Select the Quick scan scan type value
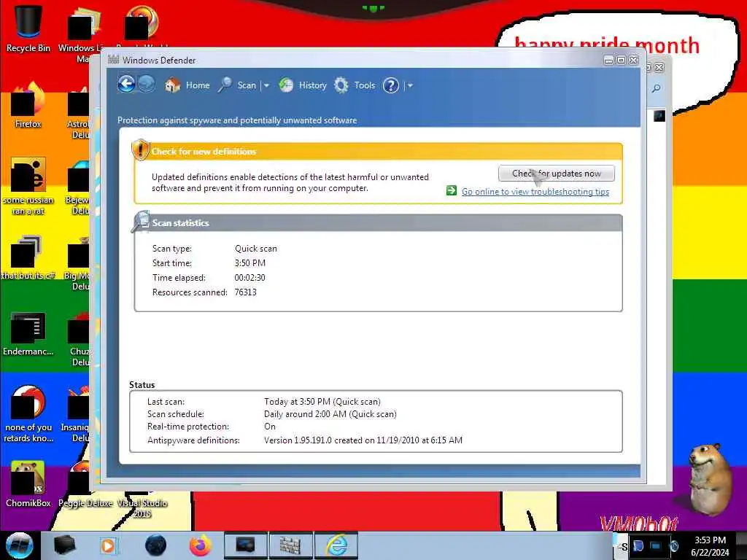Image resolution: width=747 pixels, height=560 pixels. pyautogui.click(x=256, y=249)
